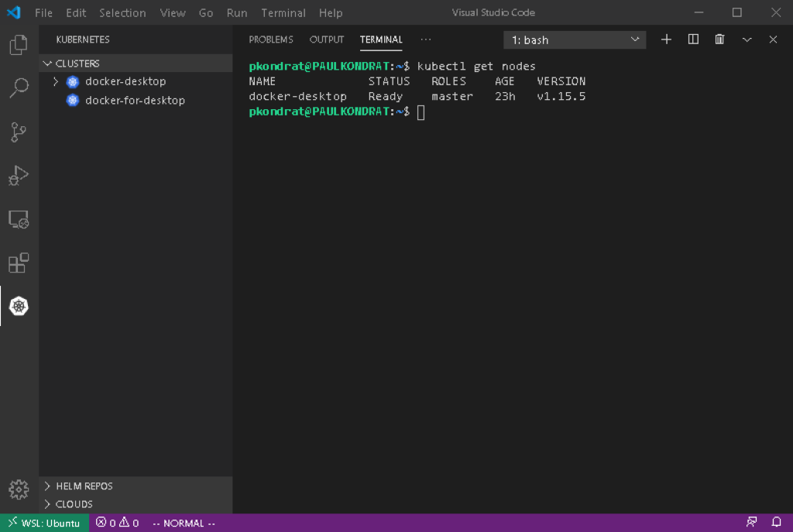Open the Extensions view
The image size is (793, 532).
pyautogui.click(x=18, y=263)
